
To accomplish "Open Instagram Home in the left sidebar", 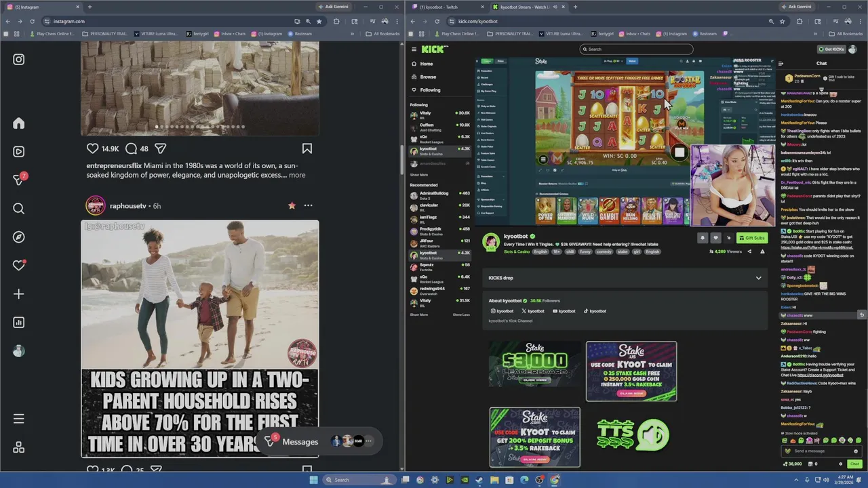I will [19, 123].
